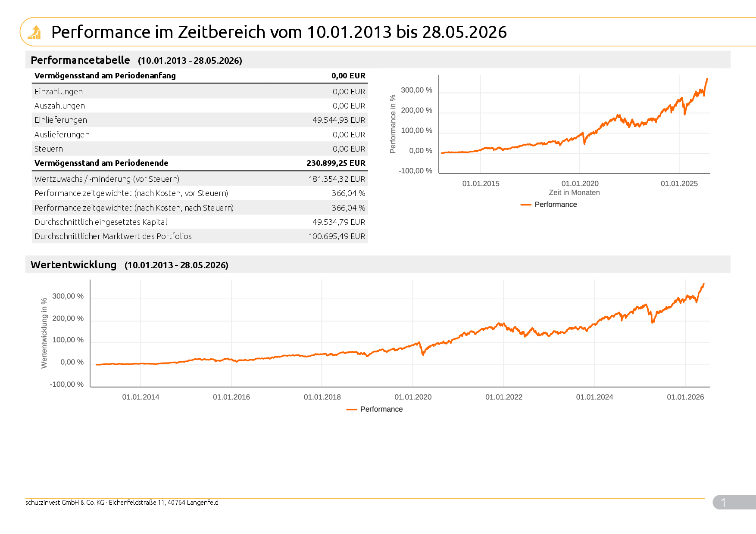Image resolution: width=756 pixels, height=534 pixels.
Task: Click "Wertzuwachs / -minderung (vor Steuern)" label
Action: [107, 179]
